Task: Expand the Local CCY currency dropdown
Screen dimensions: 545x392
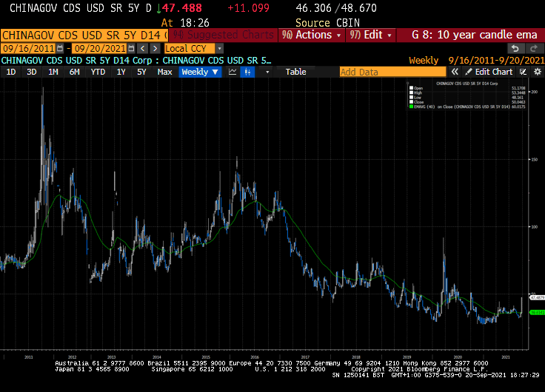Action: tap(219, 48)
